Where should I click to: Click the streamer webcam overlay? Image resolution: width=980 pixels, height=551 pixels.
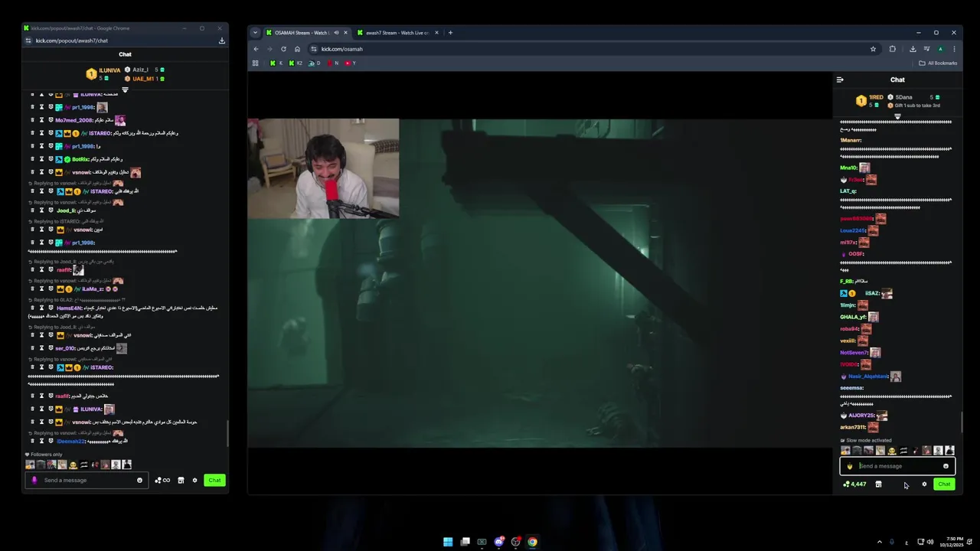[323, 168]
